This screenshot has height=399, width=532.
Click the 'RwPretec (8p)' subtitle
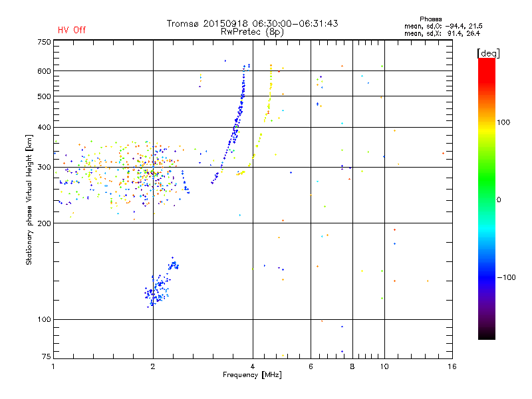tap(252, 32)
